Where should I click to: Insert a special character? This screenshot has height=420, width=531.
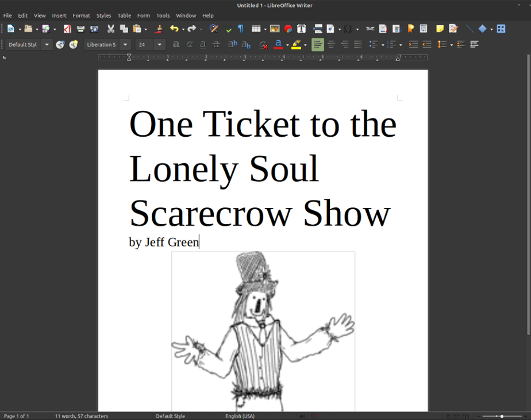tap(348, 28)
